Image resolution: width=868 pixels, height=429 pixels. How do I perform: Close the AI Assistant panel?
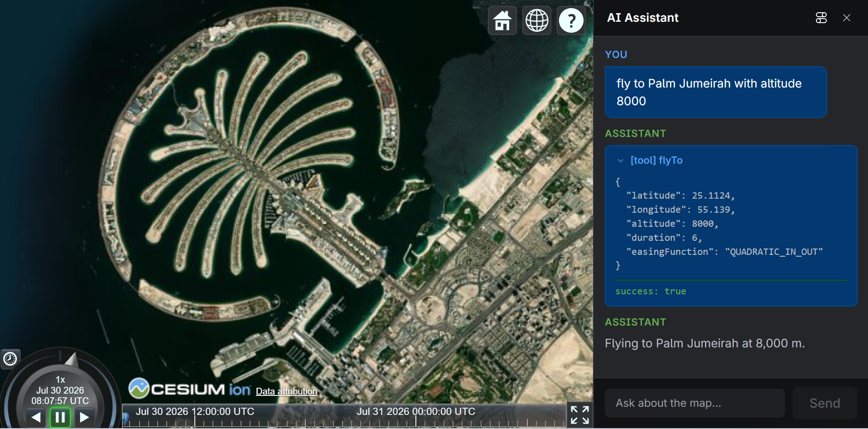click(847, 18)
